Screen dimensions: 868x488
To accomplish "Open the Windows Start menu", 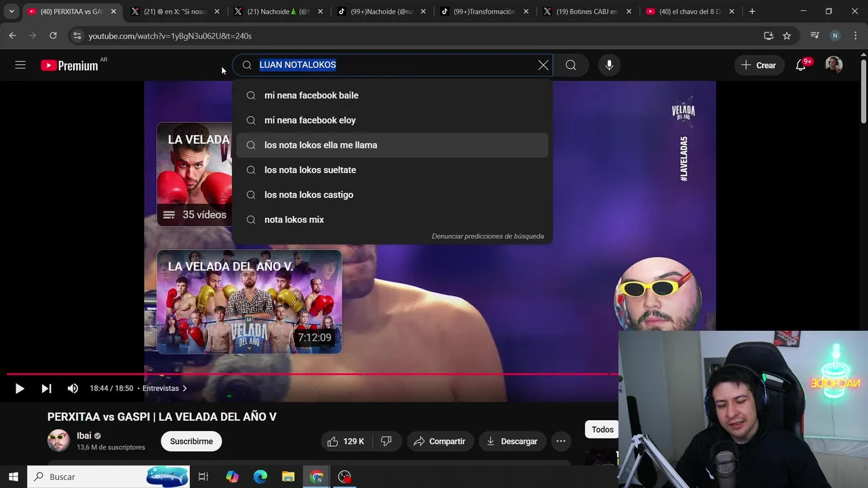I will point(13,476).
